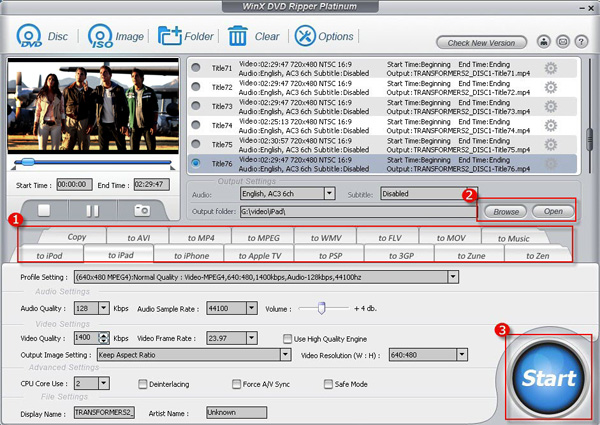The image size is (600, 425).
Task: Open the Audio Sample Rate dropdown
Action: (x=251, y=308)
